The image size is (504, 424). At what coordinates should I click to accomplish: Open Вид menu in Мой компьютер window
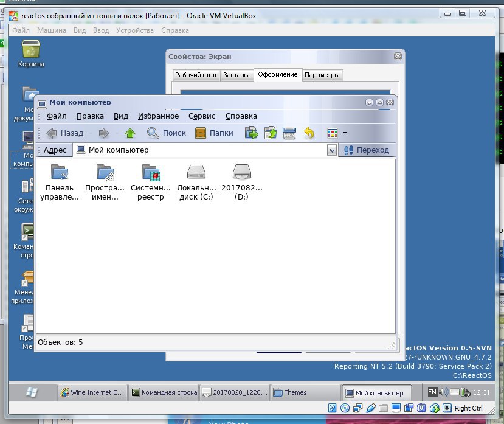click(121, 116)
